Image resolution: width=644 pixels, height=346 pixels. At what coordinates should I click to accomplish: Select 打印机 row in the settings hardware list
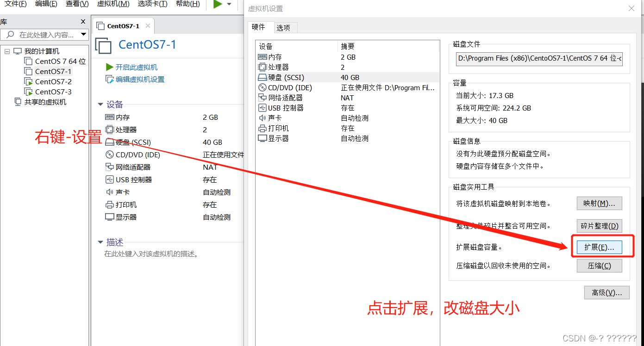click(348, 129)
